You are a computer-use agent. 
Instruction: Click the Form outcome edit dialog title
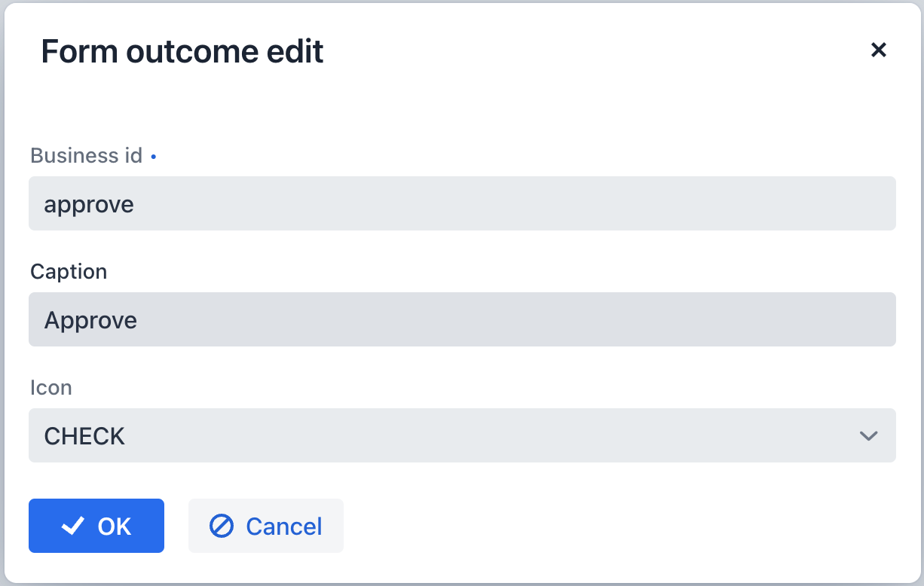coord(182,51)
